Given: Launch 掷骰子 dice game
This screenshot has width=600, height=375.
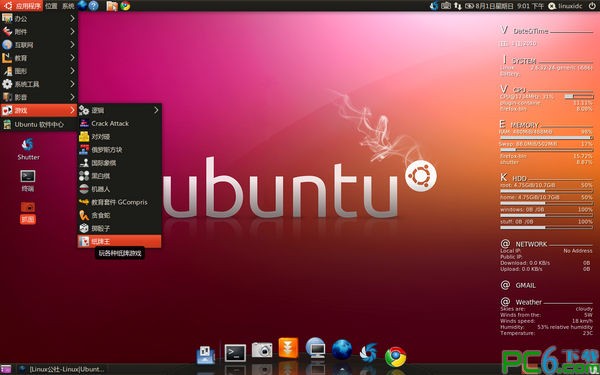Looking at the screenshot, I should (x=119, y=228).
